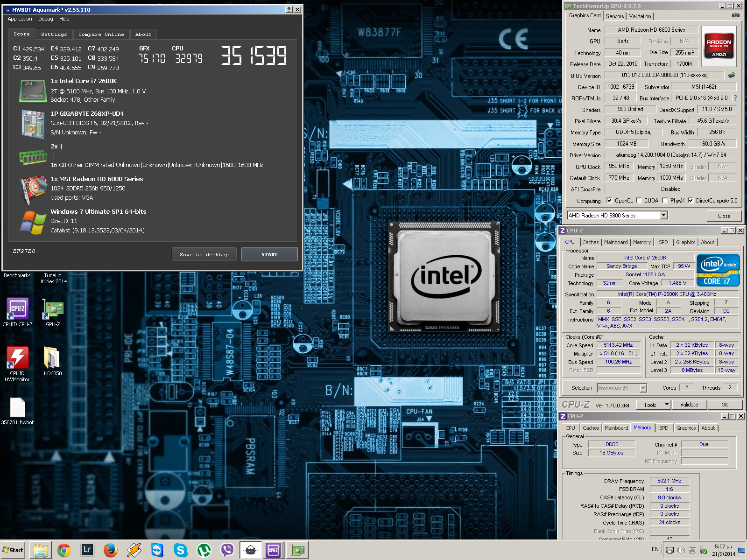Click the Safely Remove Hardware tray icon
The width and height of the screenshot is (747, 560).
[704, 550]
